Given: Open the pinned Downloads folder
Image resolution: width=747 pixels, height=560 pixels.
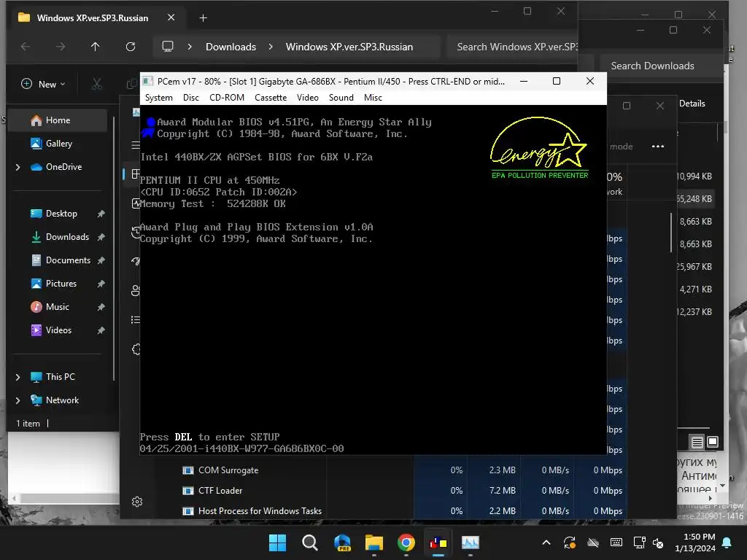Looking at the screenshot, I should pyautogui.click(x=67, y=237).
